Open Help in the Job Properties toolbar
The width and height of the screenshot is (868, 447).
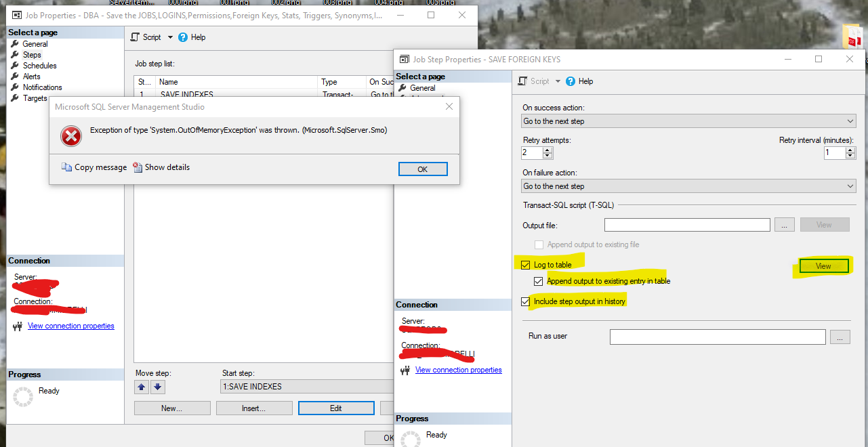click(x=192, y=37)
